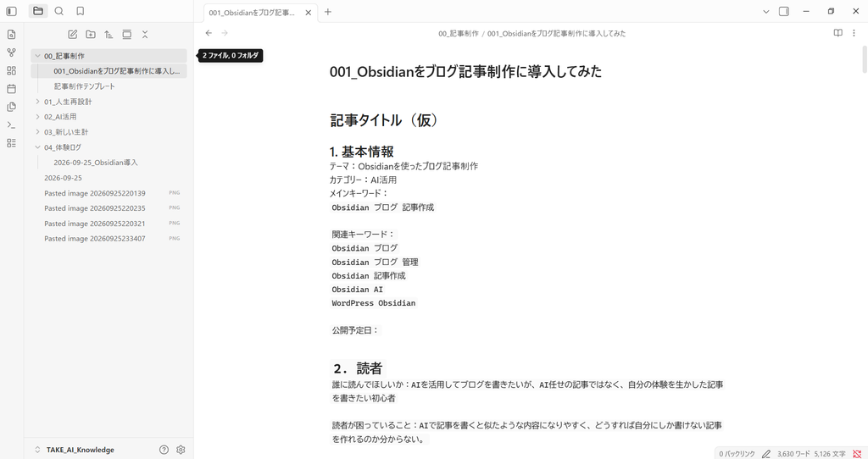Image resolution: width=868 pixels, height=459 pixels.
Task: Click the note title breadcrumb in header
Action: [x=556, y=34]
